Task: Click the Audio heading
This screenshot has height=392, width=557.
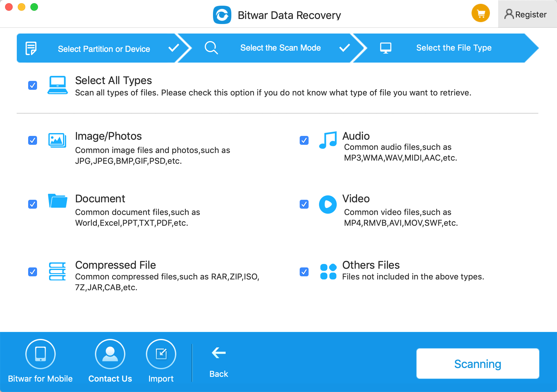Action: click(x=356, y=136)
